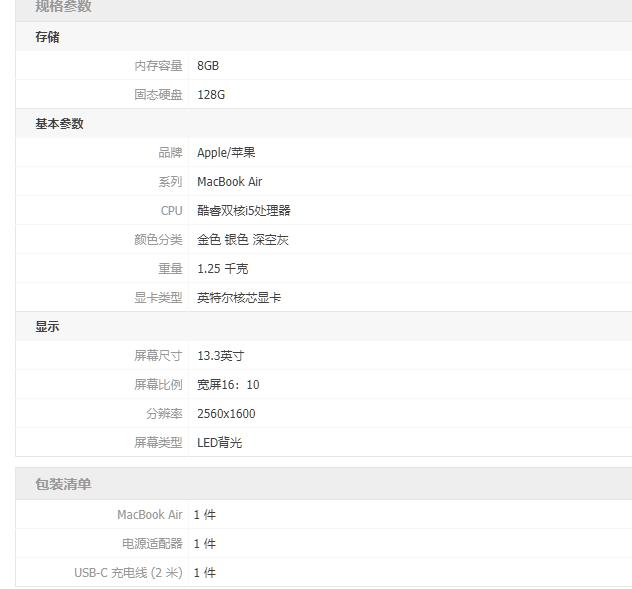The height and width of the screenshot is (589, 632).
Task: Select the 内存容量 label
Action: coord(158,65)
